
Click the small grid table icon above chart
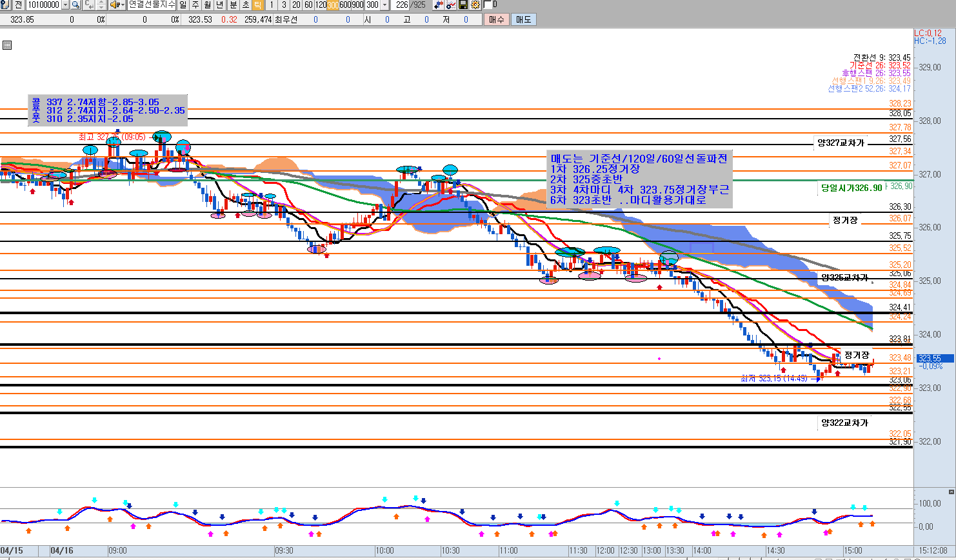[x=7, y=45]
